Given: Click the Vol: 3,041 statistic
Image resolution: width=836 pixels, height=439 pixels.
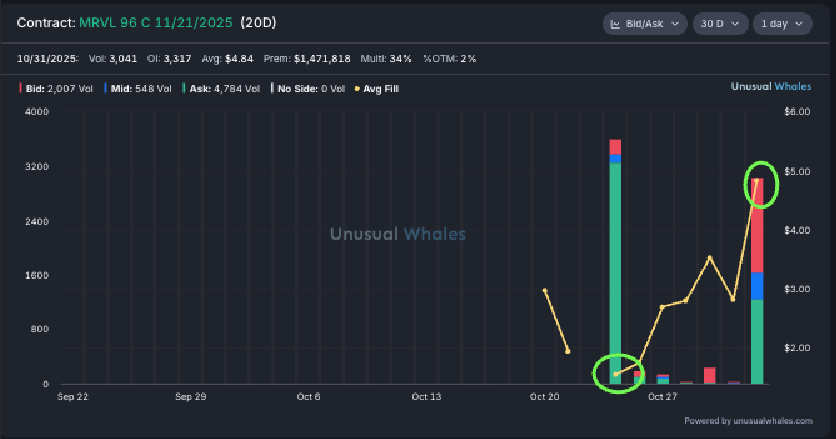Looking at the screenshot, I should 112,59.
